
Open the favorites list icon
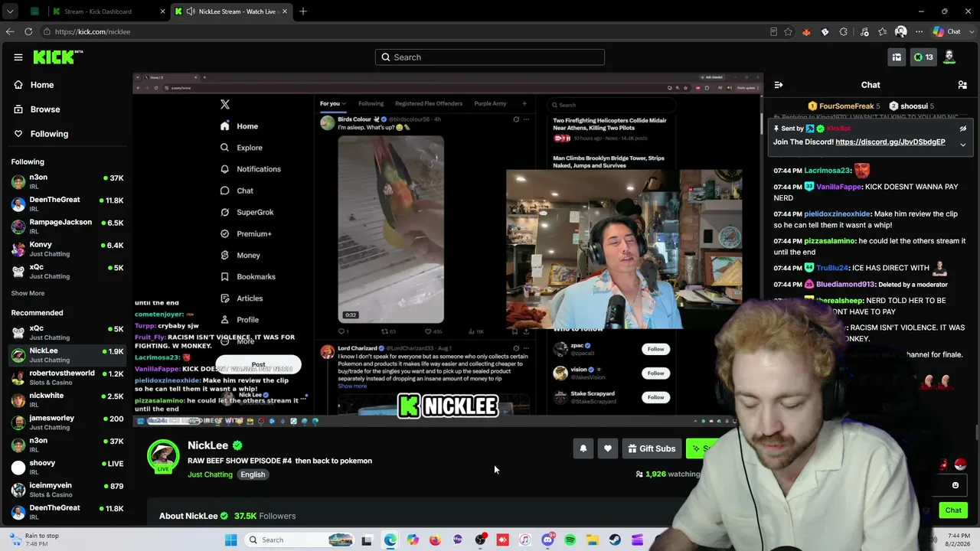[883, 31]
